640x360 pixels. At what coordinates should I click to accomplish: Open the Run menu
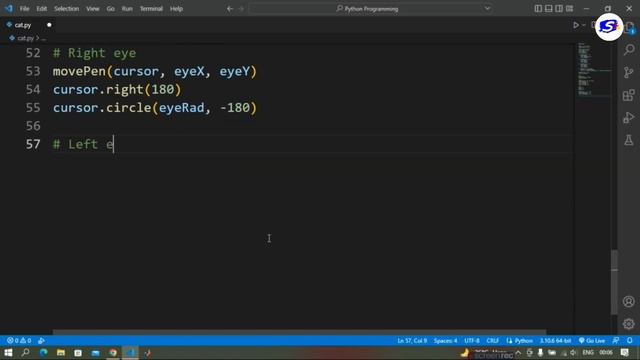tap(127, 9)
